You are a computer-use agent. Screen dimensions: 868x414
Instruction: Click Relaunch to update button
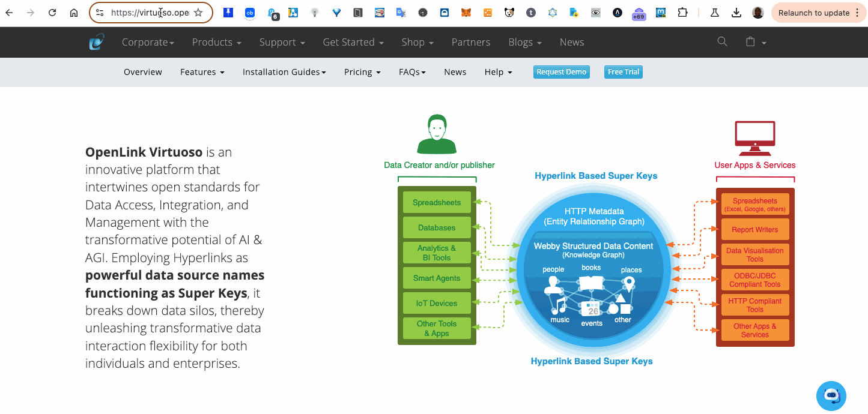(x=819, y=13)
